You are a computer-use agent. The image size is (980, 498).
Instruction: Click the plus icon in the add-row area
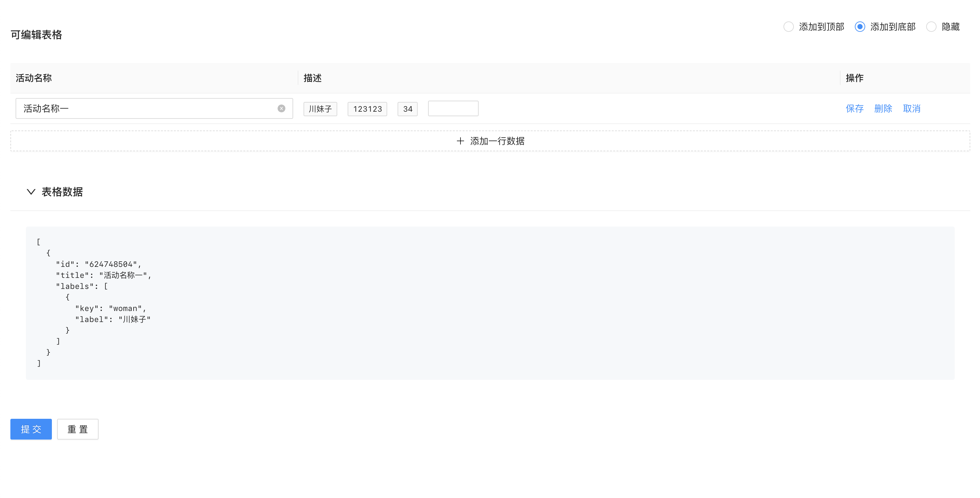pyautogui.click(x=460, y=141)
